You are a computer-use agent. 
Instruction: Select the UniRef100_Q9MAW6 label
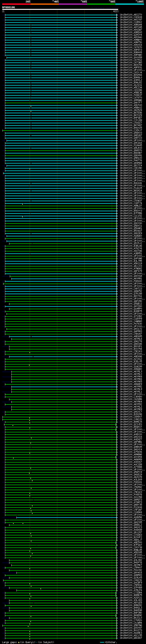(131, 100)
